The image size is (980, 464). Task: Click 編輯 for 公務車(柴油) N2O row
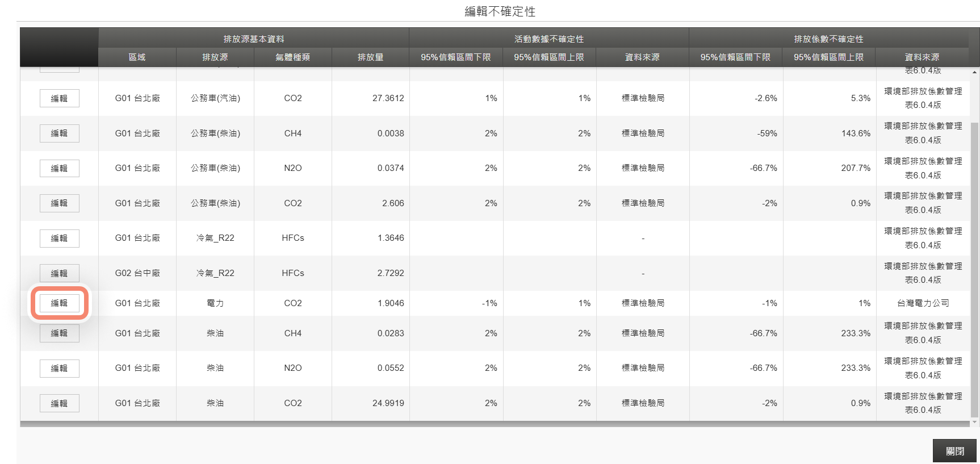[x=60, y=168]
